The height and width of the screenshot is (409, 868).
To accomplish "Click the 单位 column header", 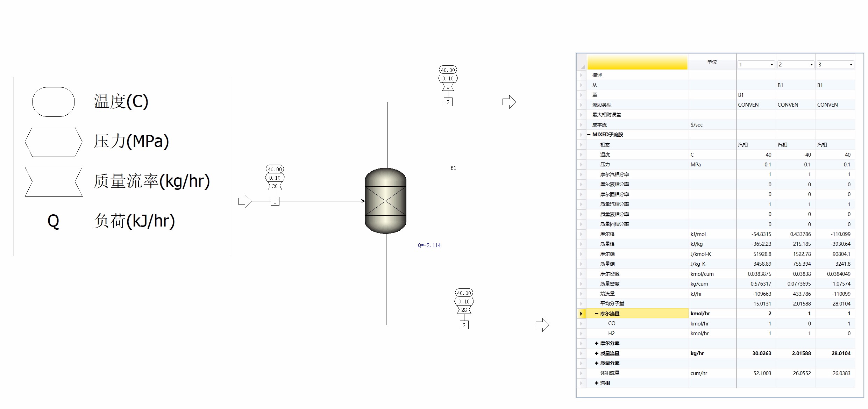I will [x=712, y=62].
